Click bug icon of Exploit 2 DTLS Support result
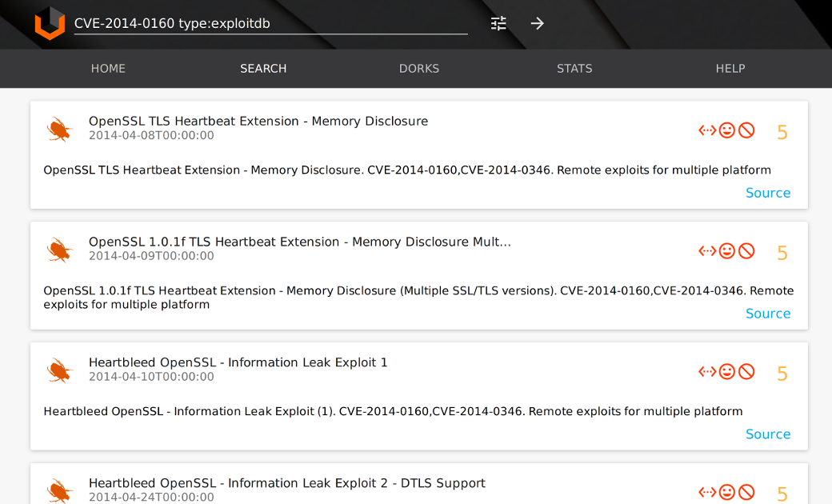The width and height of the screenshot is (832, 504). [59, 491]
